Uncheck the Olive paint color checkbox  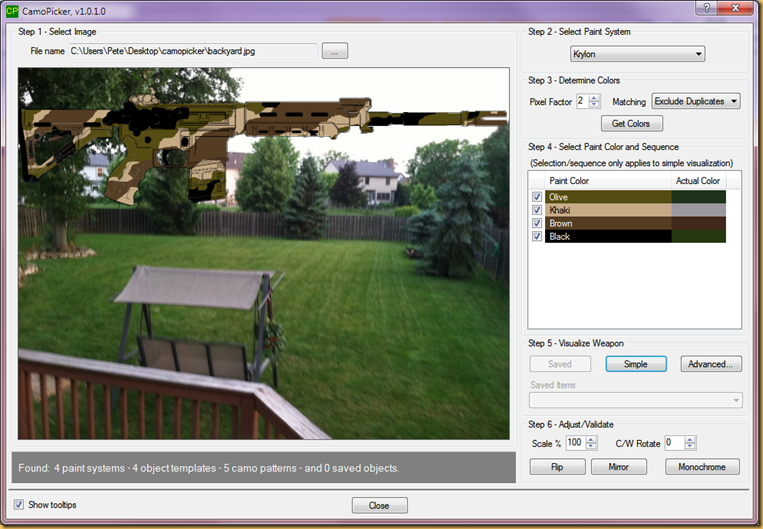point(537,197)
